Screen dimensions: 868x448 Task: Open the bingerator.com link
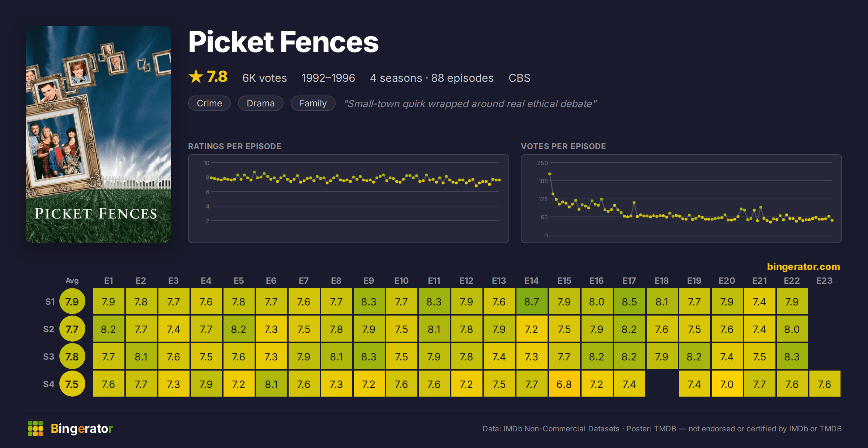[803, 267]
